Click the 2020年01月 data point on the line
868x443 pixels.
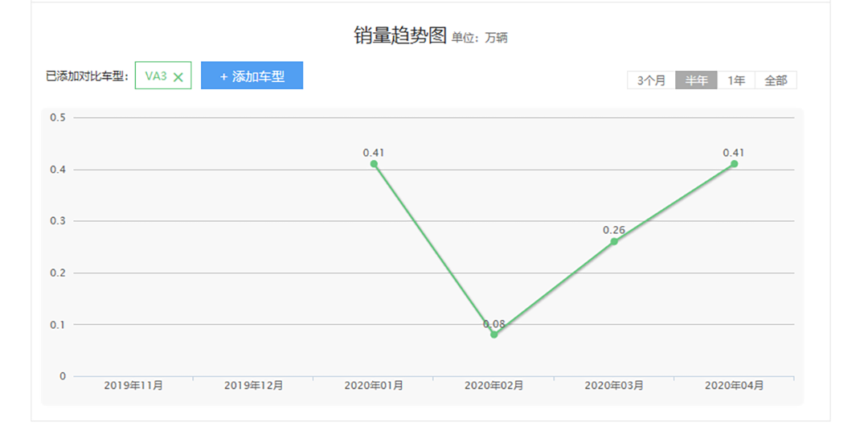point(374,164)
